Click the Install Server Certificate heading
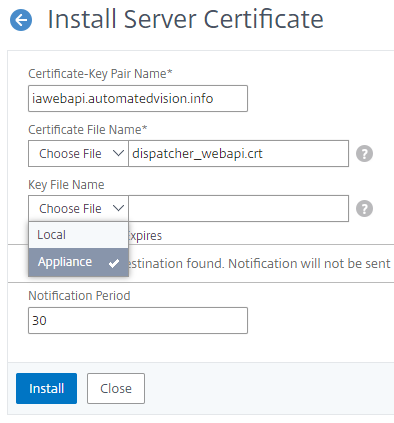This screenshot has width=394, height=423. (185, 19)
